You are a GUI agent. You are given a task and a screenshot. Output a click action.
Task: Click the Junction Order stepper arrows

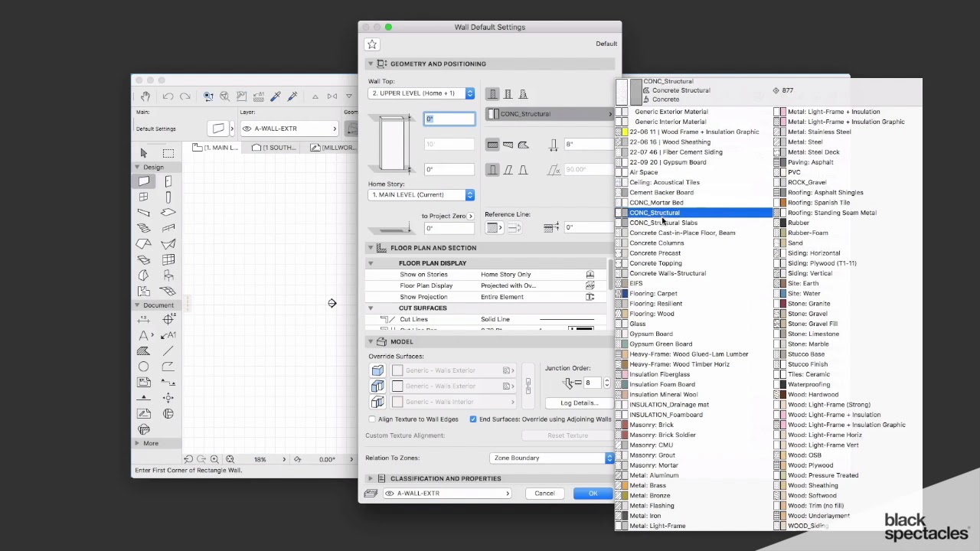[606, 383]
